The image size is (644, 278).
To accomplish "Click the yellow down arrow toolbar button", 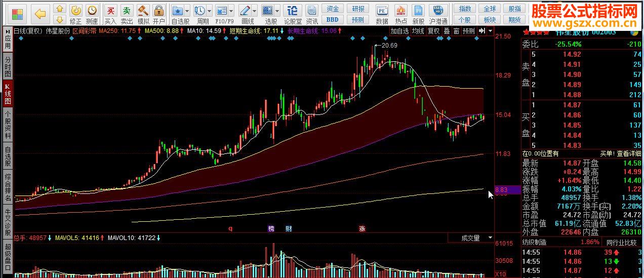I will [60, 20].
